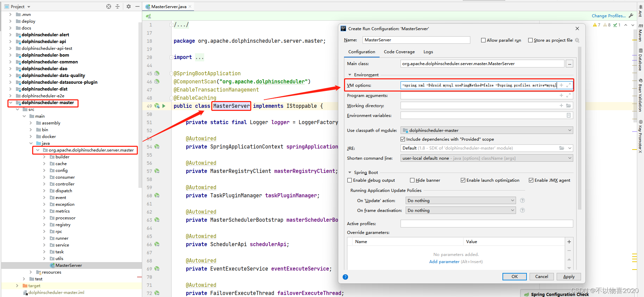
Task: Click Add parameter link
Action: [x=444, y=261]
